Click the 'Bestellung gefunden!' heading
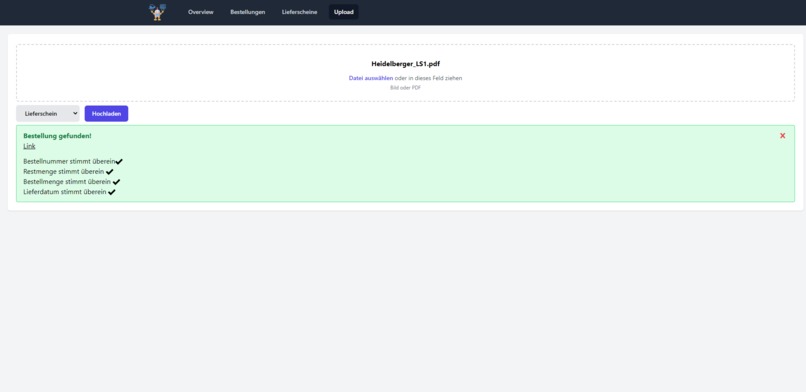 (x=58, y=136)
